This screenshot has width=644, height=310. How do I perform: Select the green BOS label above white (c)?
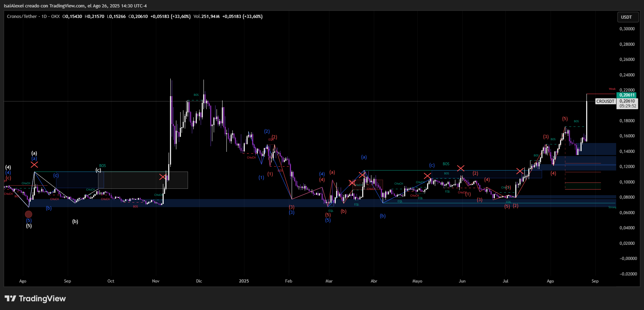coord(102,166)
